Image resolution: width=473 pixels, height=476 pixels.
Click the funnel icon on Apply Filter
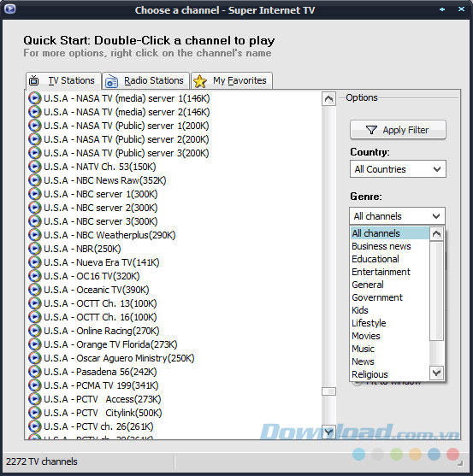tap(371, 130)
